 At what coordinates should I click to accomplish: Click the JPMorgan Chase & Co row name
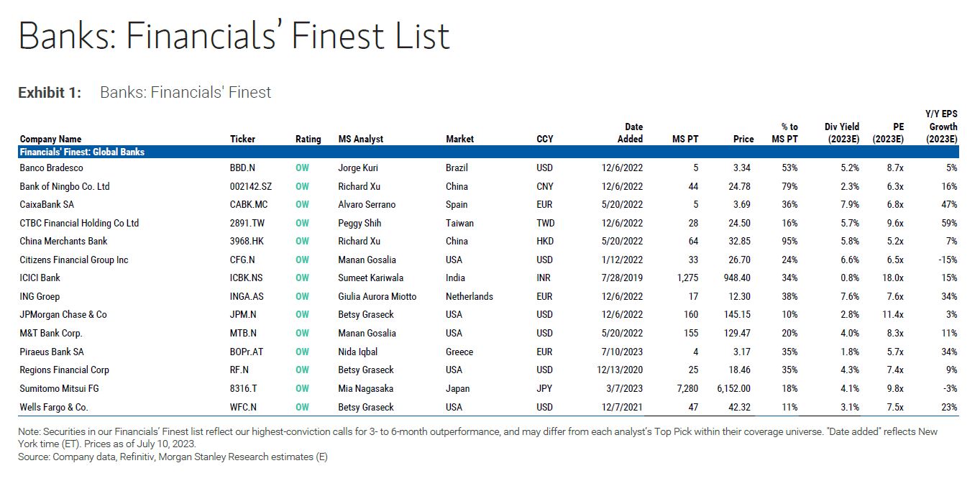pos(63,315)
